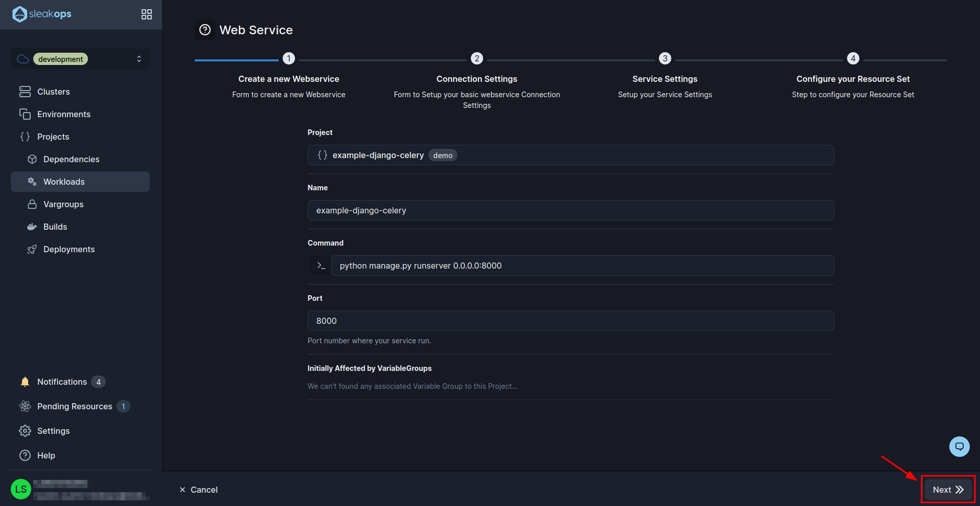
Task: Open Builds page
Action: 80,227
